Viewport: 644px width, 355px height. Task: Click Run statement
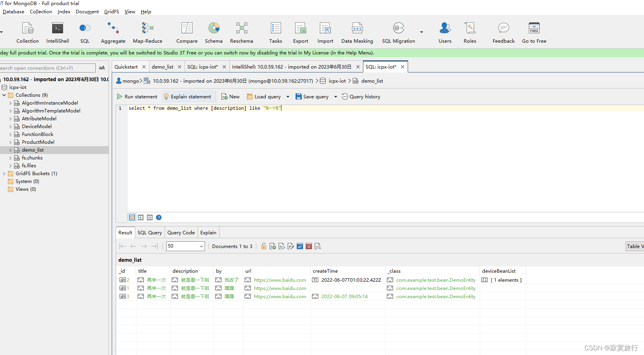pyautogui.click(x=137, y=97)
